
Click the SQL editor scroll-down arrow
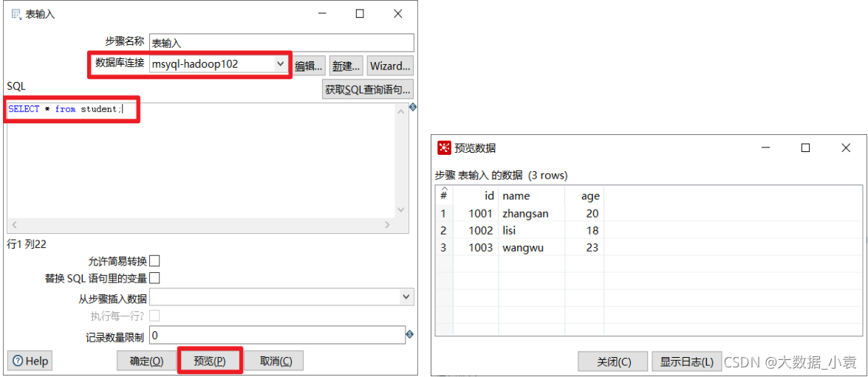(401, 210)
